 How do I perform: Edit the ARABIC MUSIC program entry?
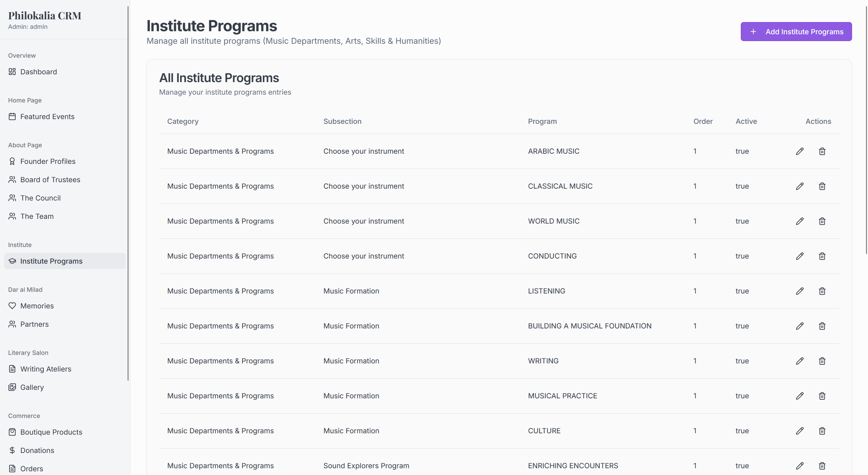799,151
